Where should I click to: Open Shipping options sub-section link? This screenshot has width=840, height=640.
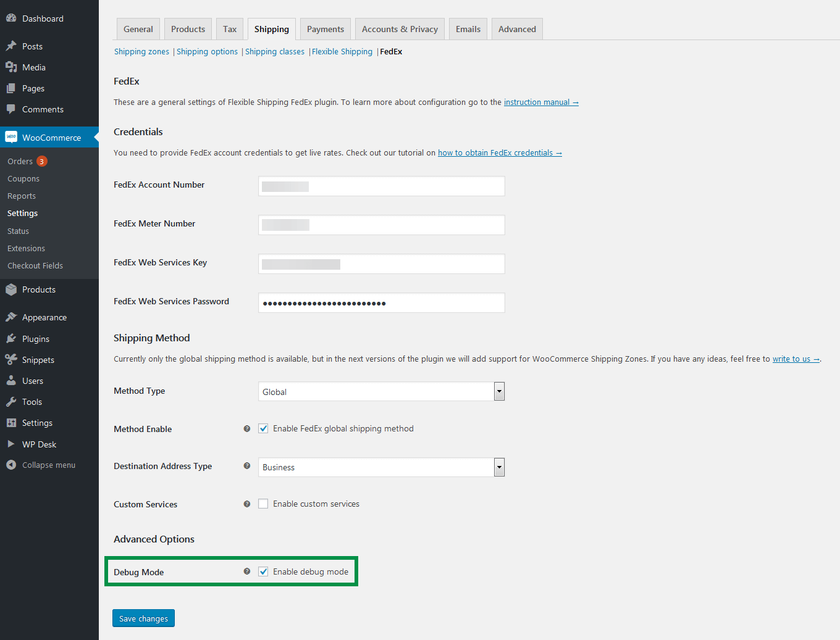pos(207,51)
